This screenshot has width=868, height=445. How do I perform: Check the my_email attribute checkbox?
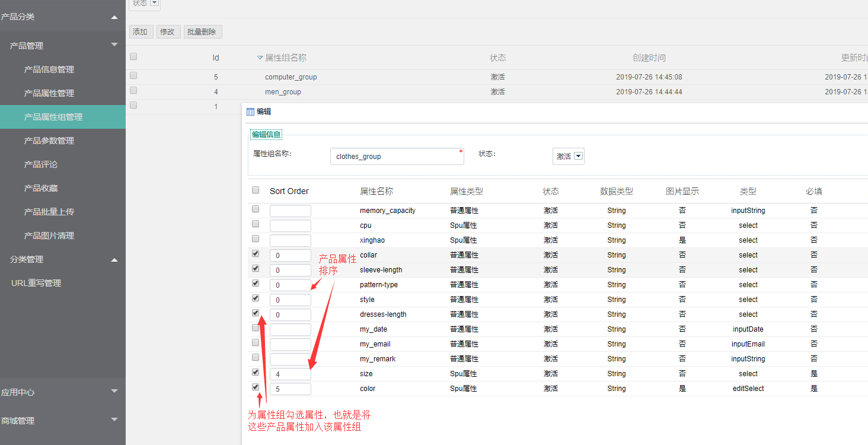pos(256,342)
